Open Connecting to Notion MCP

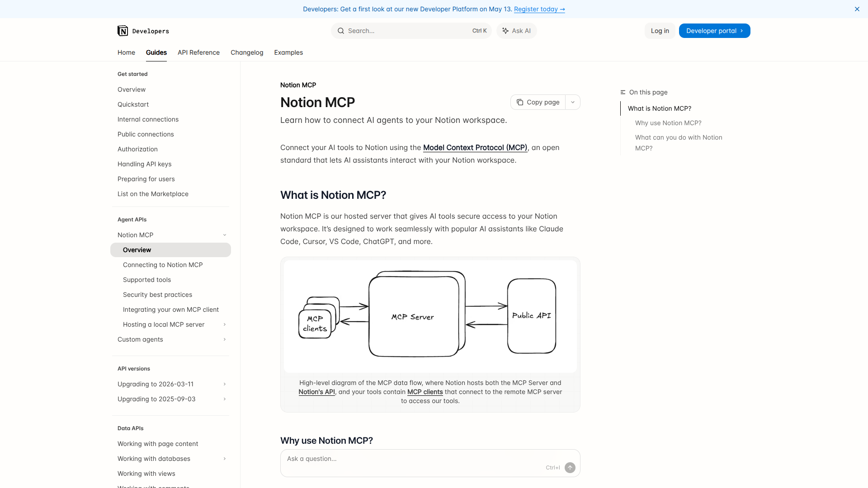[163, 265]
